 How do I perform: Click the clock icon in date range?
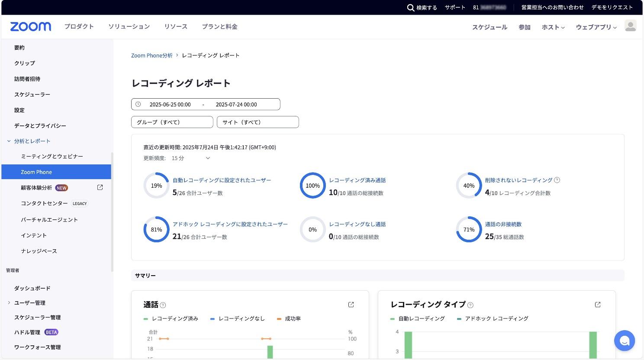[x=138, y=104]
